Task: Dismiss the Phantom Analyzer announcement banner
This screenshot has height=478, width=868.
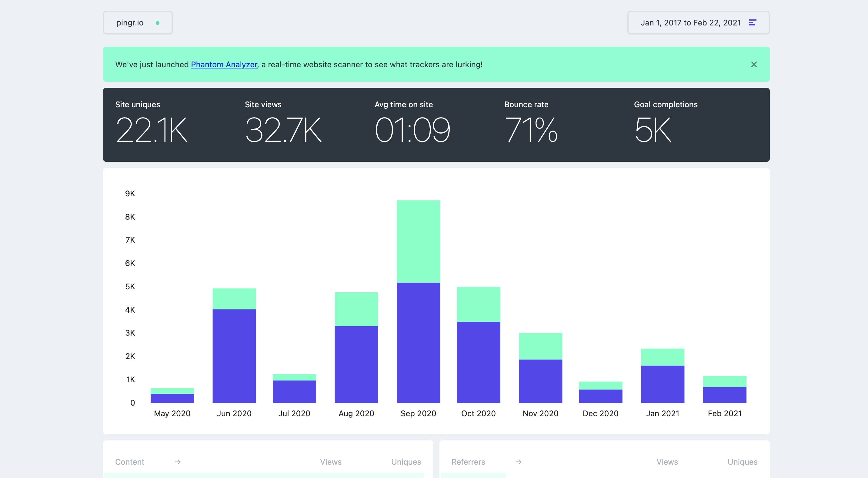Action: (x=754, y=64)
